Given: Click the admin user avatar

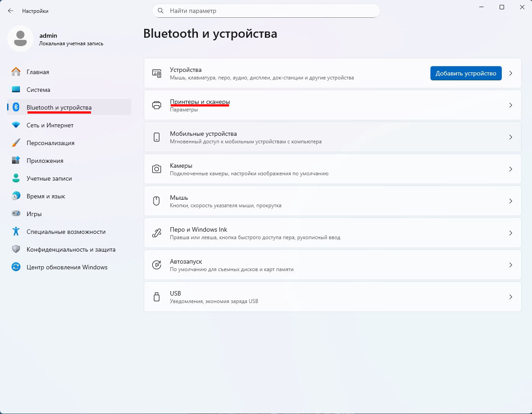Looking at the screenshot, I should (x=20, y=38).
